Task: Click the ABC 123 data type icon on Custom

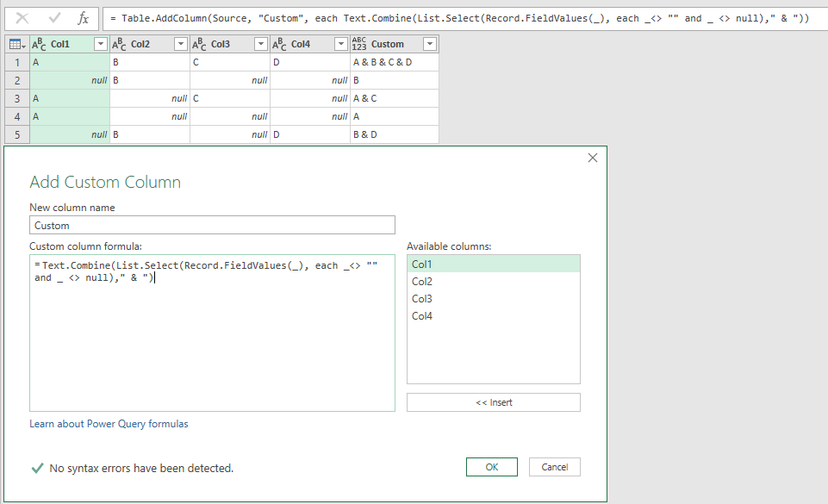Action: click(x=361, y=43)
